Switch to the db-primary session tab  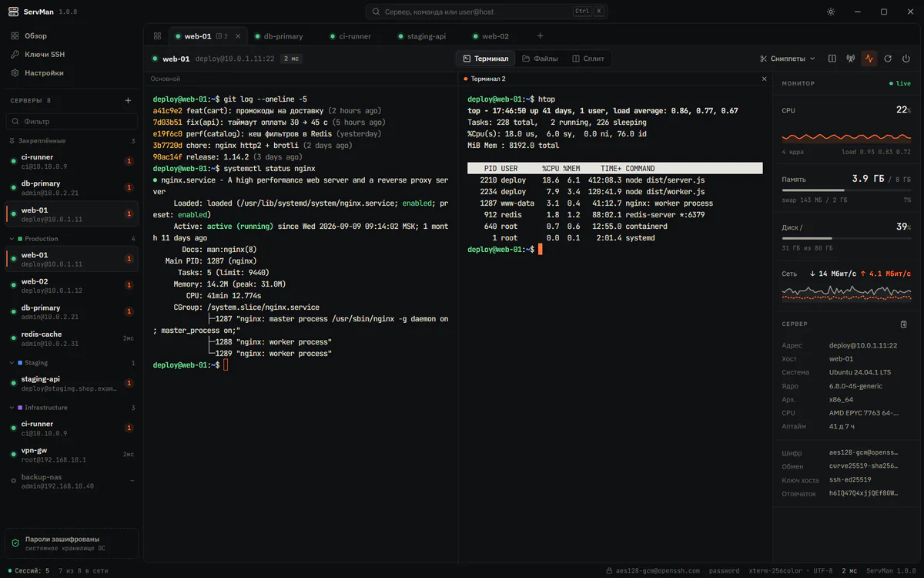[278, 36]
